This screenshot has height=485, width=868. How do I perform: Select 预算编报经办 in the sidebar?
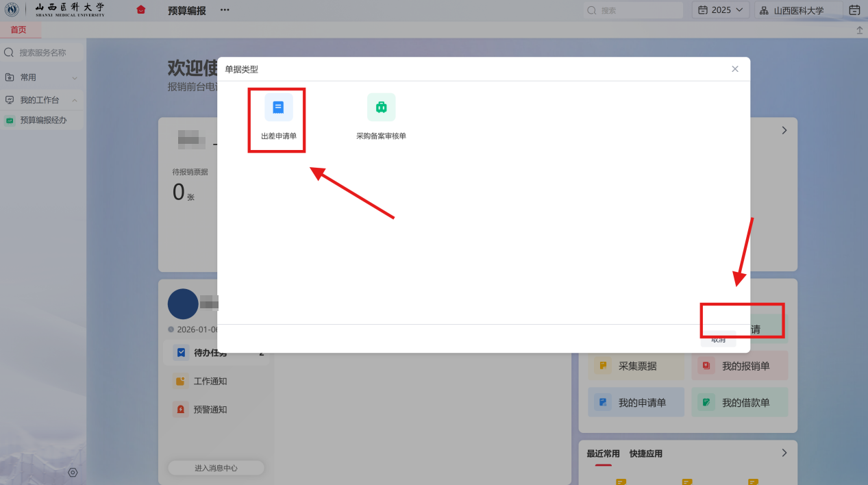click(43, 120)
